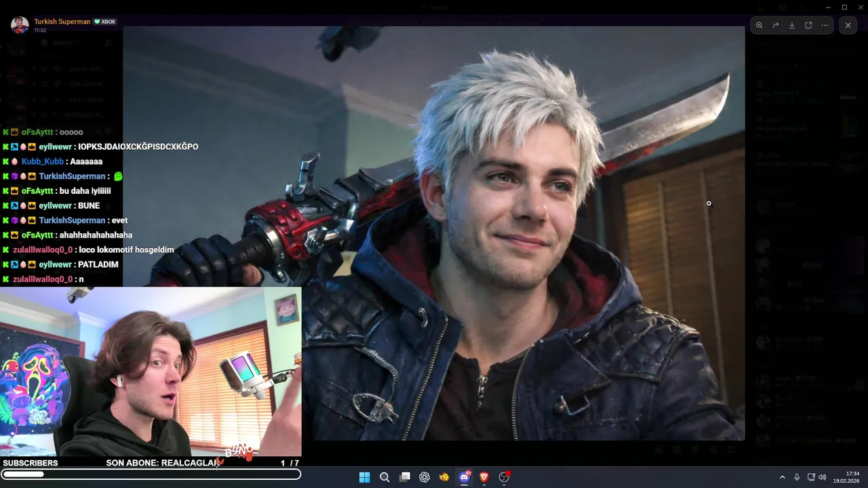Click the white-haired character image
868x488 pixels.
pos(434,233)
